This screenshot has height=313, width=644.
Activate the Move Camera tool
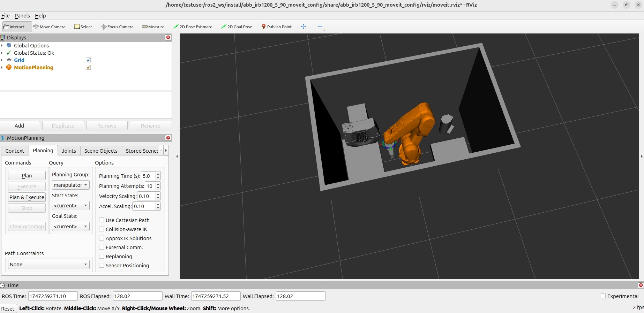[49, 27]
